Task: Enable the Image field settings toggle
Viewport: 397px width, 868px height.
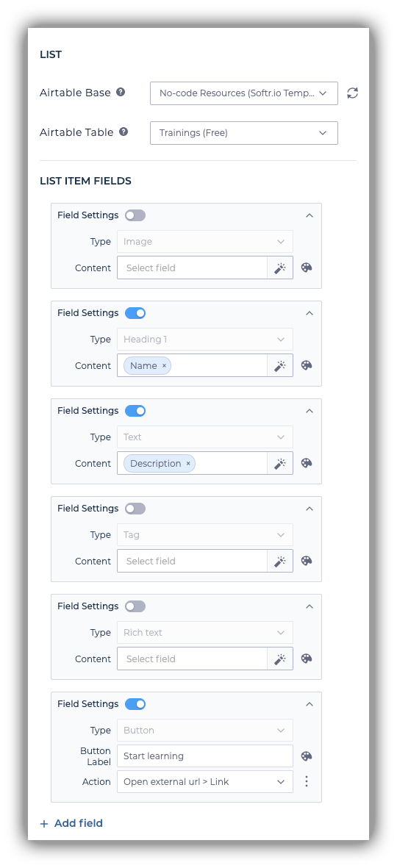Action: point(135,215)
